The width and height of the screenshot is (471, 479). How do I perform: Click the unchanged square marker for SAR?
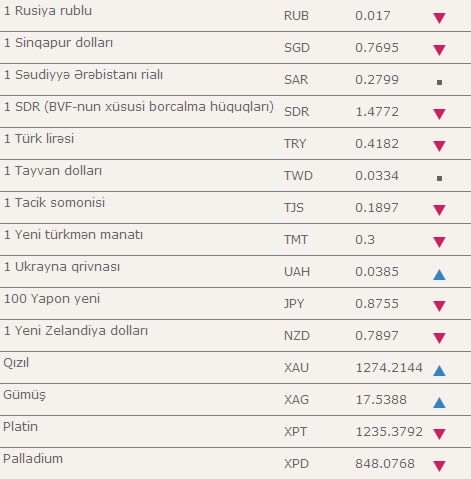[x=439, y=82]
